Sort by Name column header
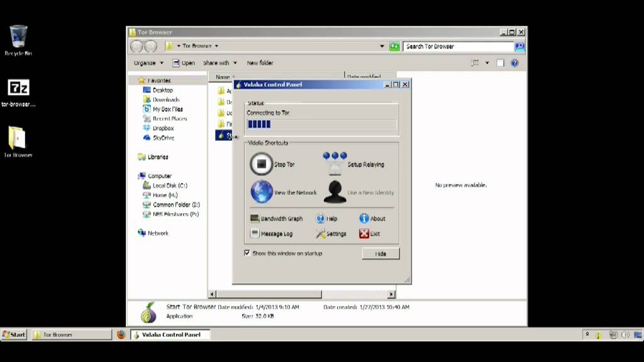The height and width of the screenshot is (362, 644). [223, 77]
